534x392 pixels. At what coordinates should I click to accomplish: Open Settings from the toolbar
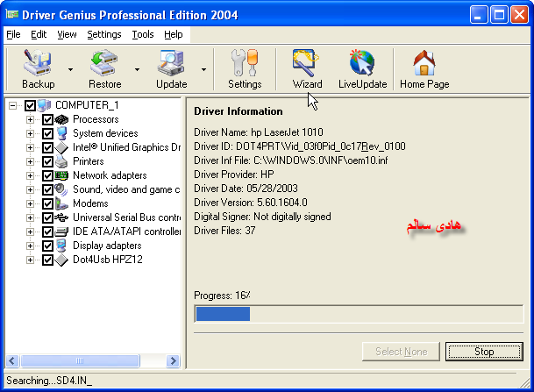245,64
